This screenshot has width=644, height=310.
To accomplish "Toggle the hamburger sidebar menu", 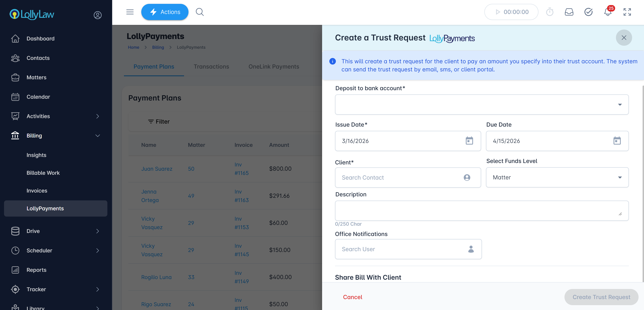I will pyautogui.click(x=130, y=12).
